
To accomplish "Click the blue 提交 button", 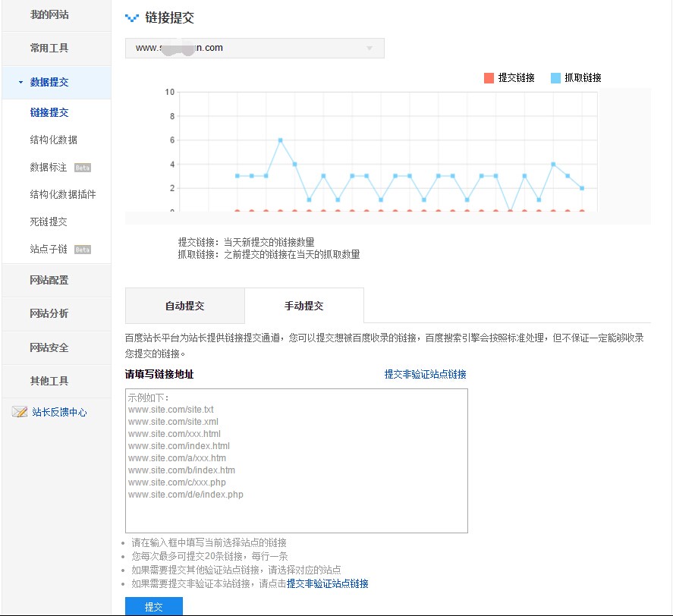I will (154, 607).
